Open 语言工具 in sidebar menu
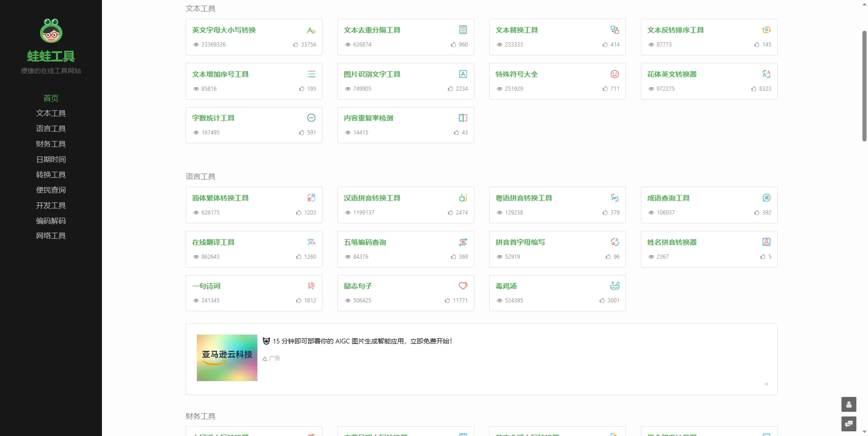The width and height of the screenshot is (868, 436). click(51, 129)
